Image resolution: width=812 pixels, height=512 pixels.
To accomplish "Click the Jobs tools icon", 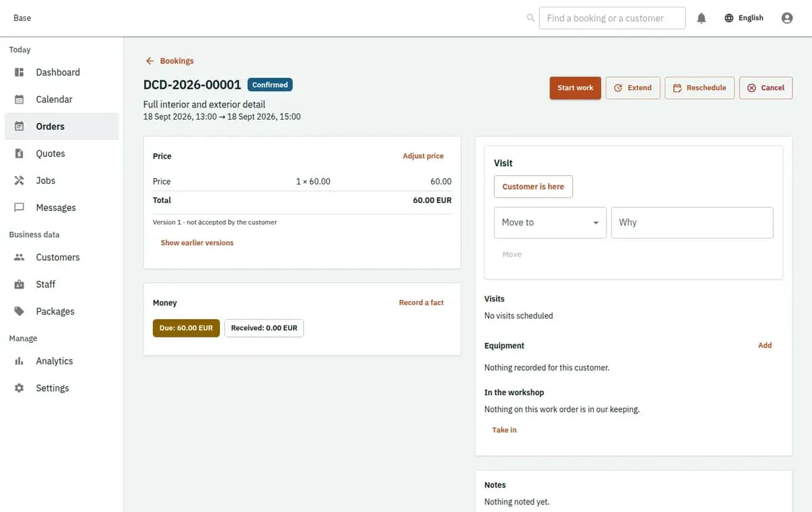I will (20, 181).
